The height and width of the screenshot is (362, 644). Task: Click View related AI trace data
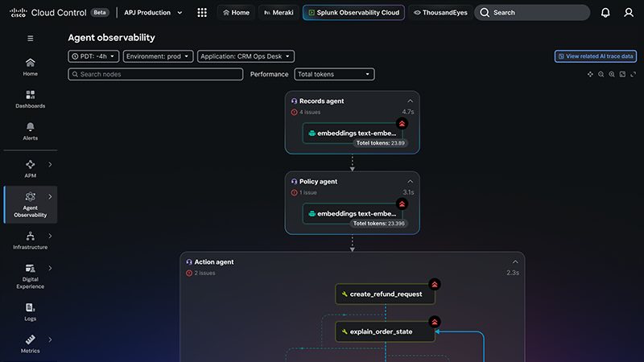tap(596, 56)
